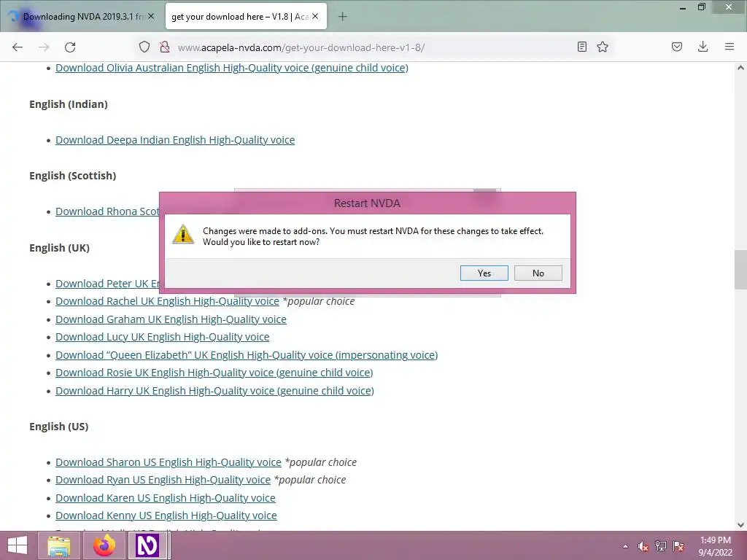
Task: Open Download Kenny US English voice link
Action: [166, 516]
